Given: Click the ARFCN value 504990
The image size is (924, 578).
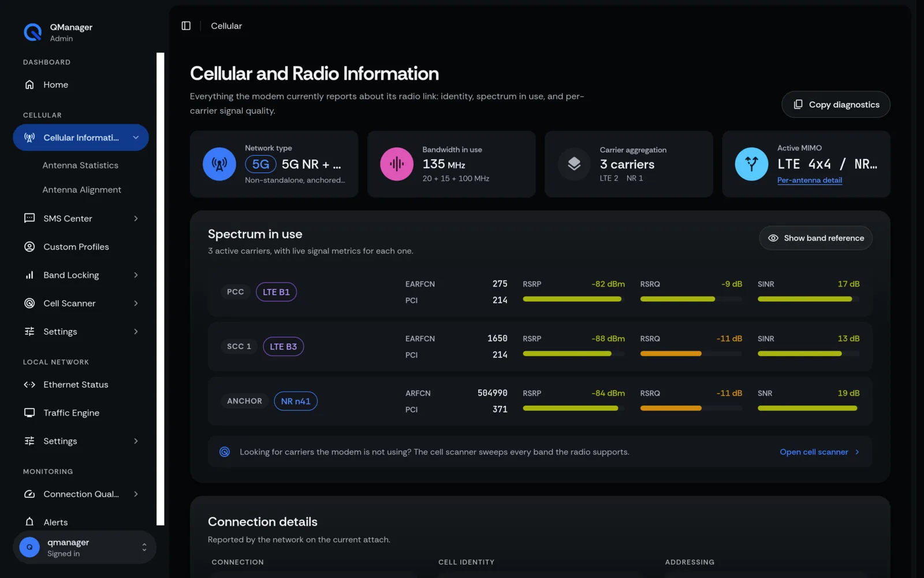Looking at the screenshot, I should (x=492, y=393).
